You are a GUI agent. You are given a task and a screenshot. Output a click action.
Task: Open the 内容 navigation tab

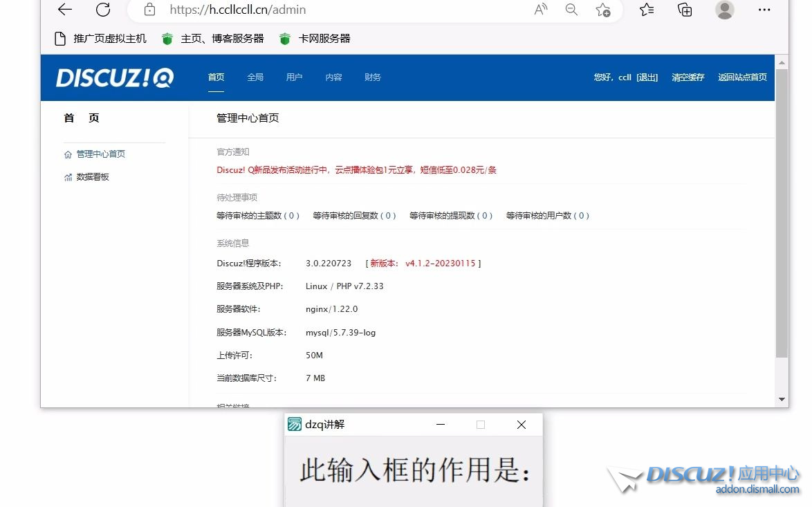[333, 77]
